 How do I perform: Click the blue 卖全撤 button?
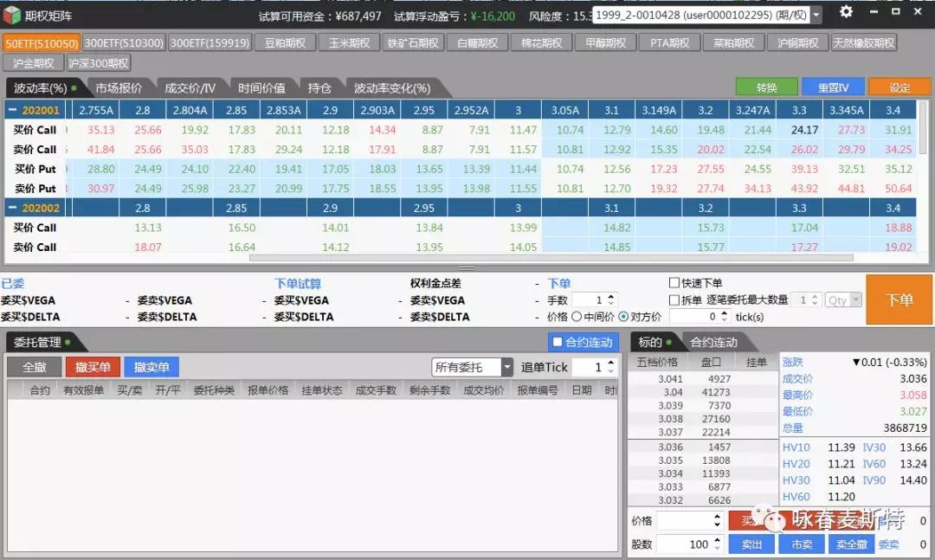852,544
